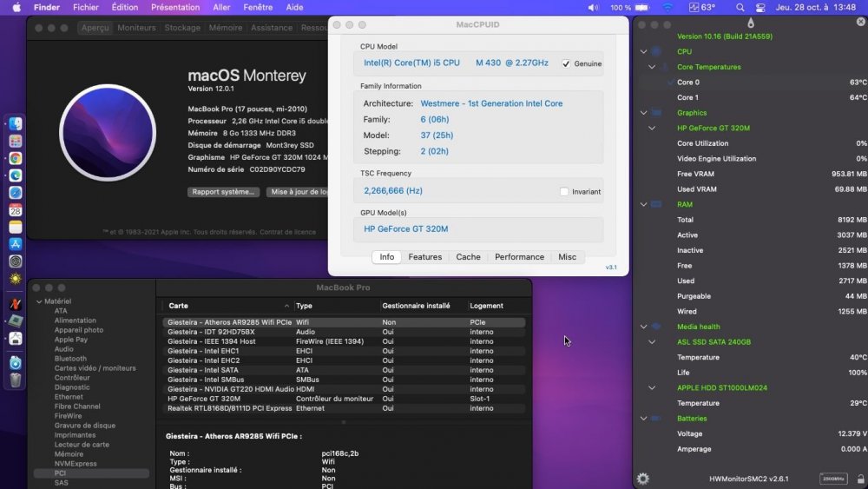
Task: Open Safari from the Dock
Action: click(16, 193)
